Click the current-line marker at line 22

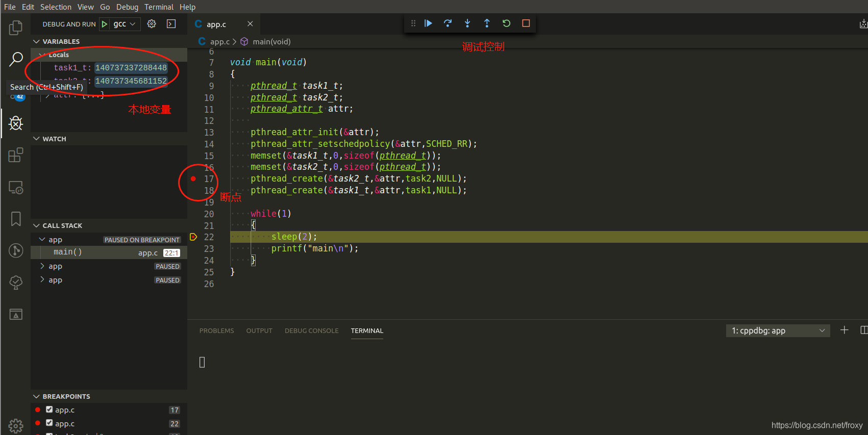[x=193, y=237]
